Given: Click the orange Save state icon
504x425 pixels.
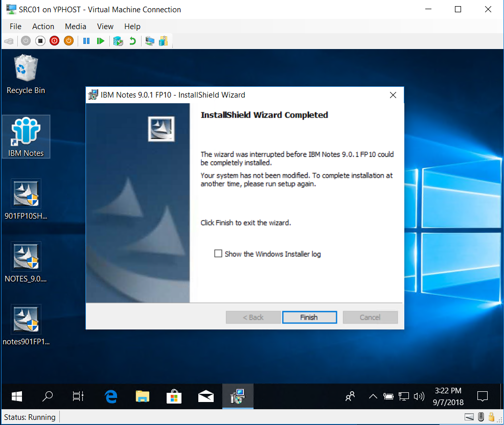Looking at the screenshot, I should pos(68,41).
